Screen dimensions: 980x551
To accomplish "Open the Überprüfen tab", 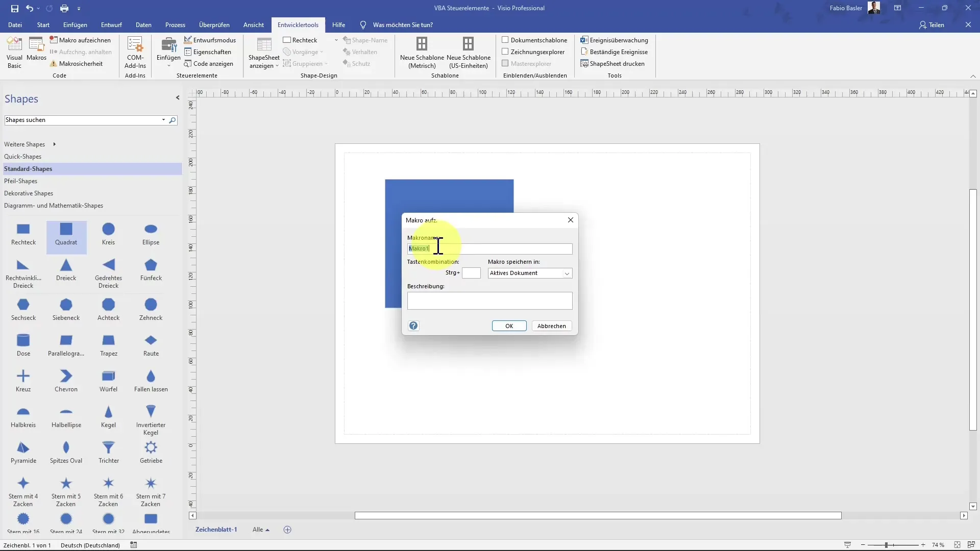I will coord(214,24).
